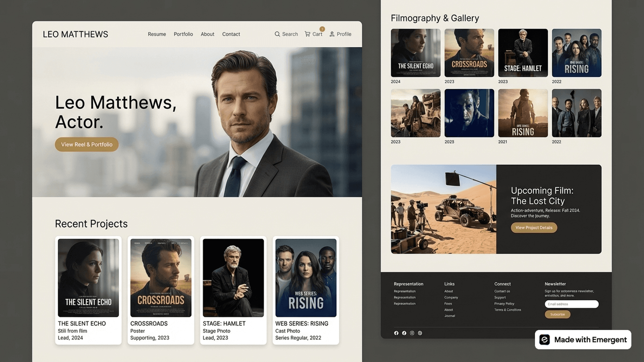Open Terms & Conditions in the footer
The height and width of the screenshot is (362, 644).
click(x=507, y=310)
